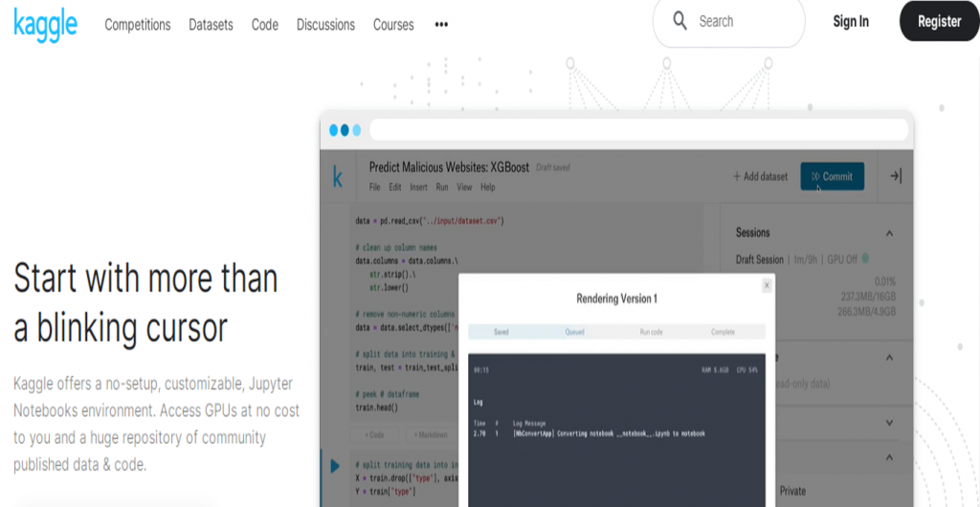Run the cell with play icon
The height and width of the screenshot is (507, 980).
pos(335,466)
